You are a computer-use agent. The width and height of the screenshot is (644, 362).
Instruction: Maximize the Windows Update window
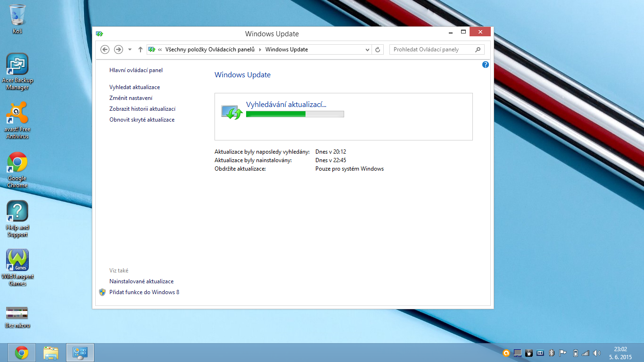(x=463, y=32)
